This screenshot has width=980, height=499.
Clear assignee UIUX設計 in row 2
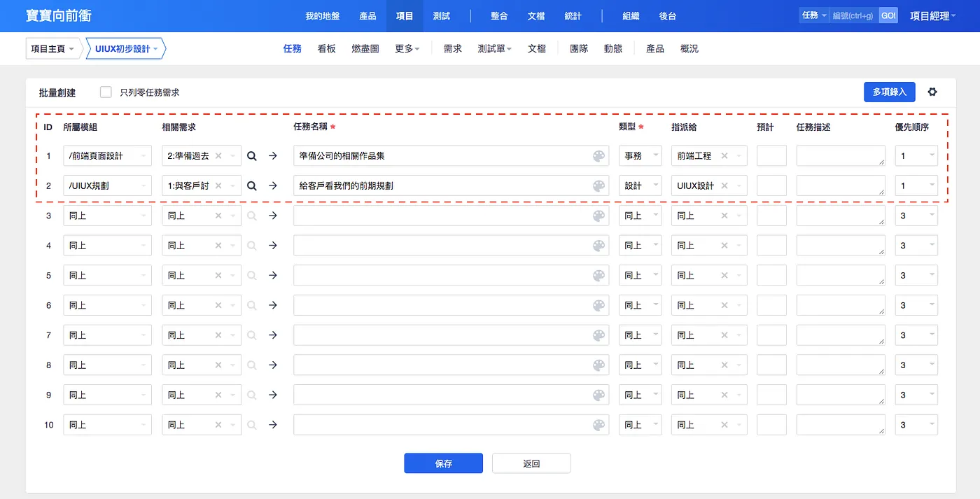pos(724,185)
